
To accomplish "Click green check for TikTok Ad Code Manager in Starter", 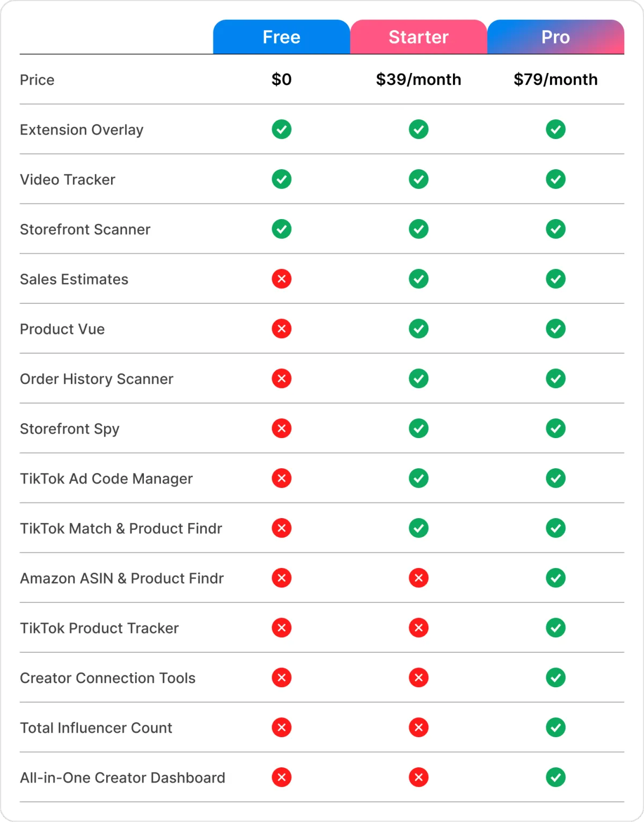I will pyautogui.click(x=419, y=478).
